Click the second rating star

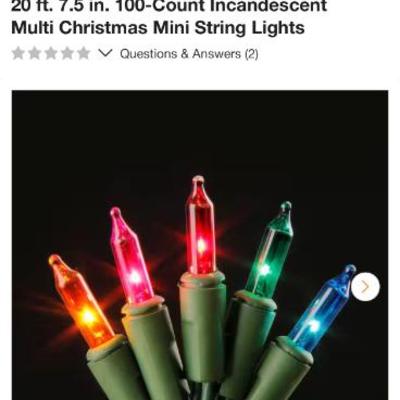[x=34, y=53]
